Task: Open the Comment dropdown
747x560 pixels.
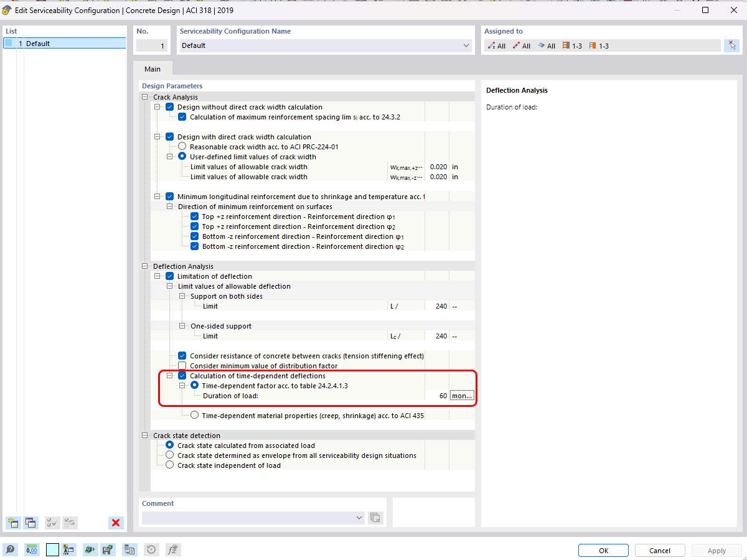Action: point(359,518)
